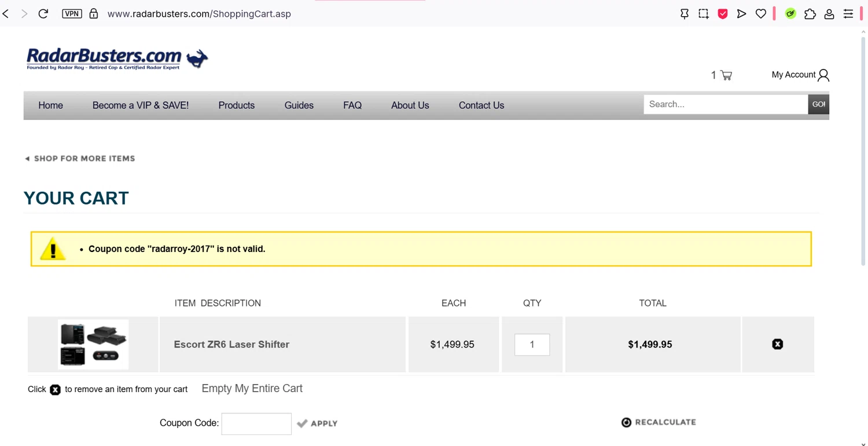
Task: Open the browser easy setup menu icon
Action: pyautogui.click(x=848, y=14)
